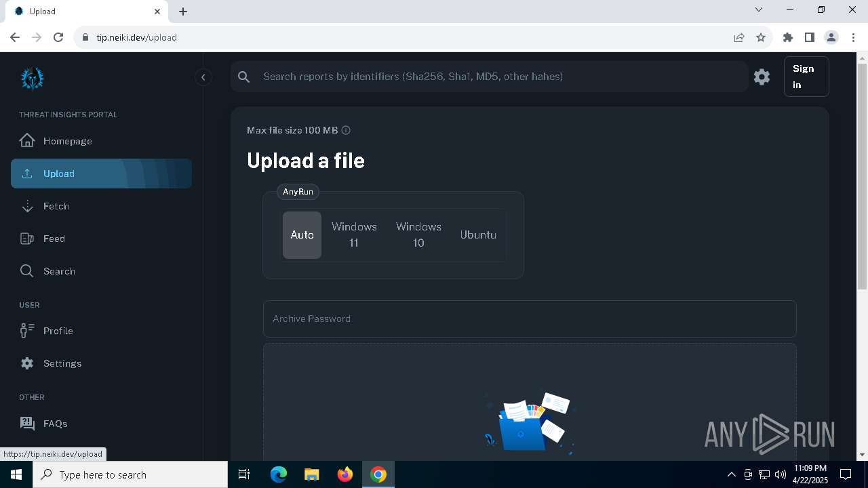This screenshot has height=488, width=868.
Task: Open Chrome three-dot menu
Action: click(x=853, y=37)
